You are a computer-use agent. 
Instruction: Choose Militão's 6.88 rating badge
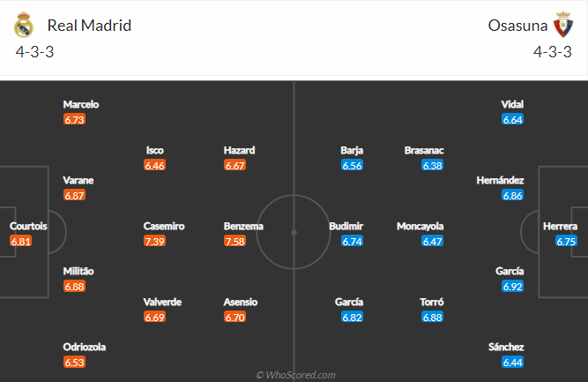(x=74, y=286)
